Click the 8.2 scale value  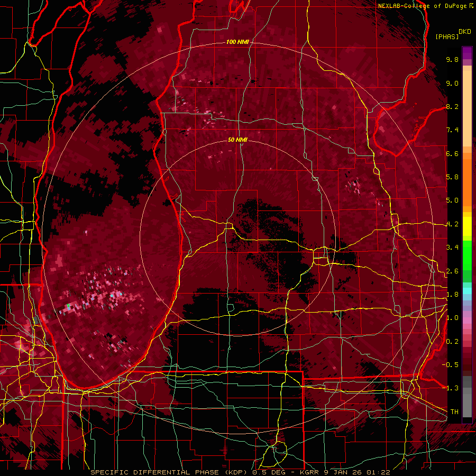pyautogui.click(x=452, y=106)
